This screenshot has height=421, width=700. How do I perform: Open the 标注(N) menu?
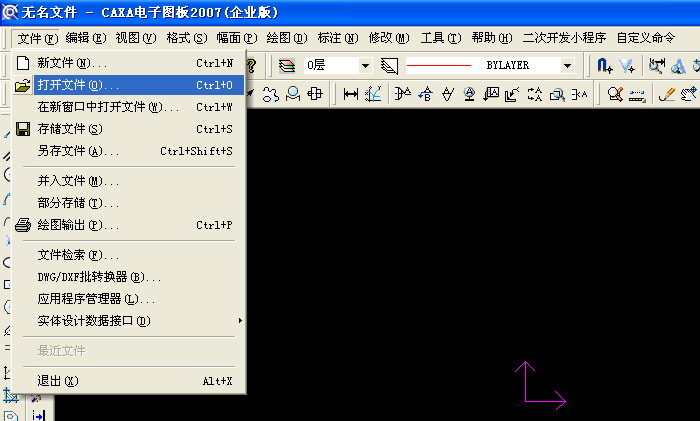338,38
